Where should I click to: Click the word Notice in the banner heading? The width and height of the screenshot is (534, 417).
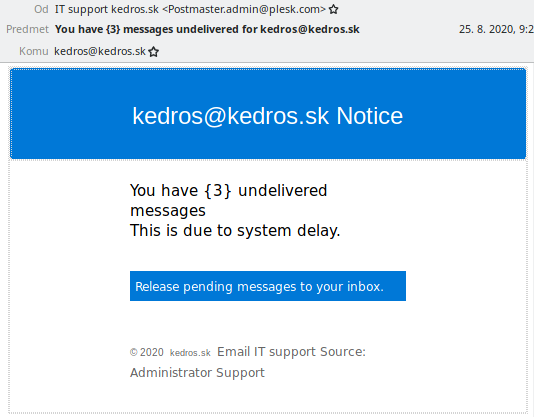(370, 116)
